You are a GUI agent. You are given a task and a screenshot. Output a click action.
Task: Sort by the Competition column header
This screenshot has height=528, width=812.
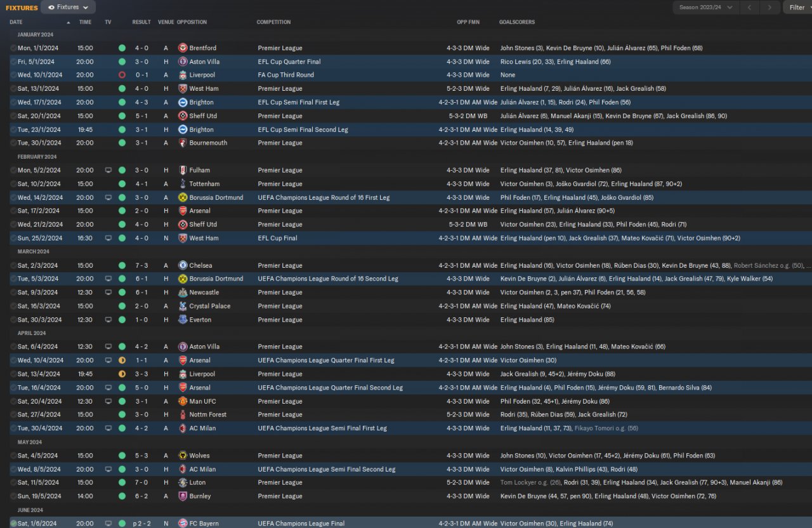click(x=274, y=22)
